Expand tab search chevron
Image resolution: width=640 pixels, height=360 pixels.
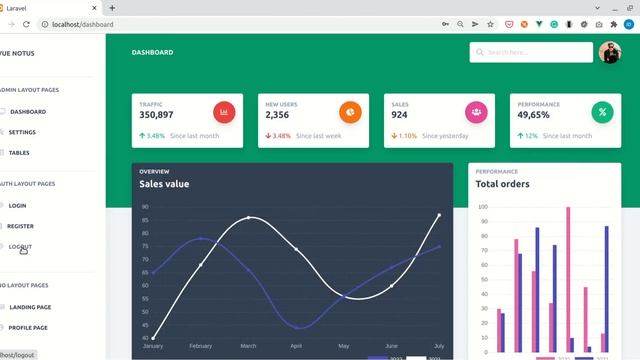point(597,8)
